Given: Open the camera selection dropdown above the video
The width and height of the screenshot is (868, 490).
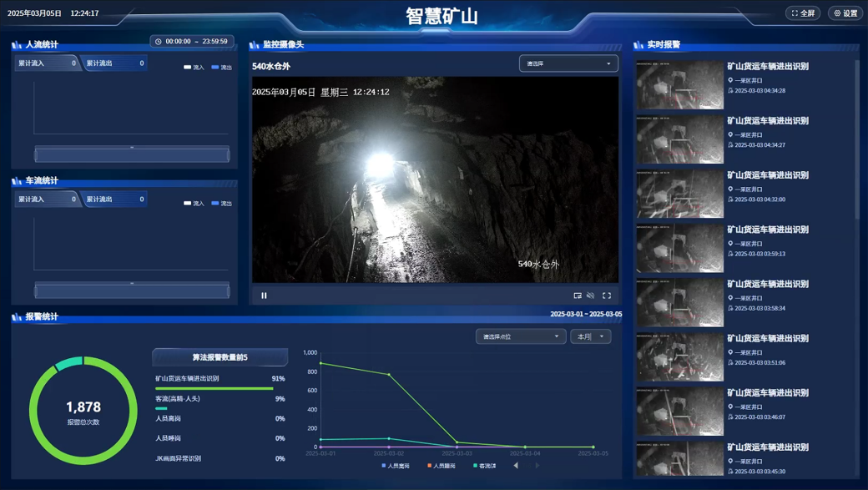Looking at the screenshot, I should (568, 63).
